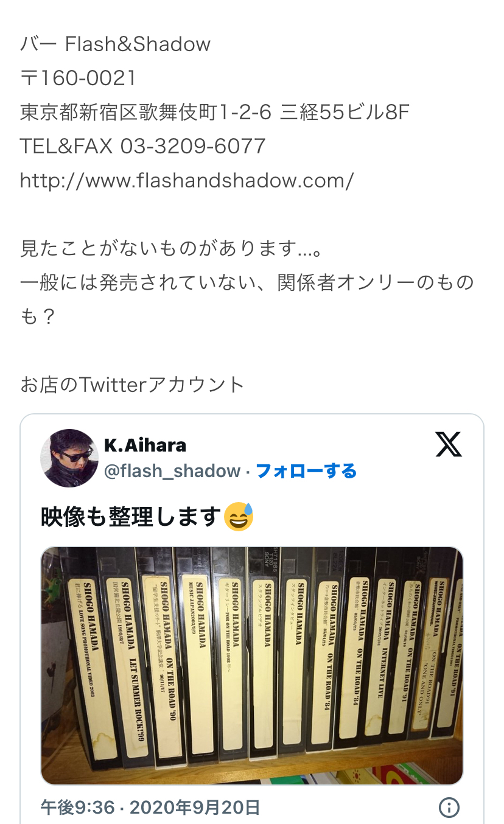This screenshot has width=504, height=824.
Task: Tap the sweat-smile emoji in tweet
Action: tap(239, 517)
